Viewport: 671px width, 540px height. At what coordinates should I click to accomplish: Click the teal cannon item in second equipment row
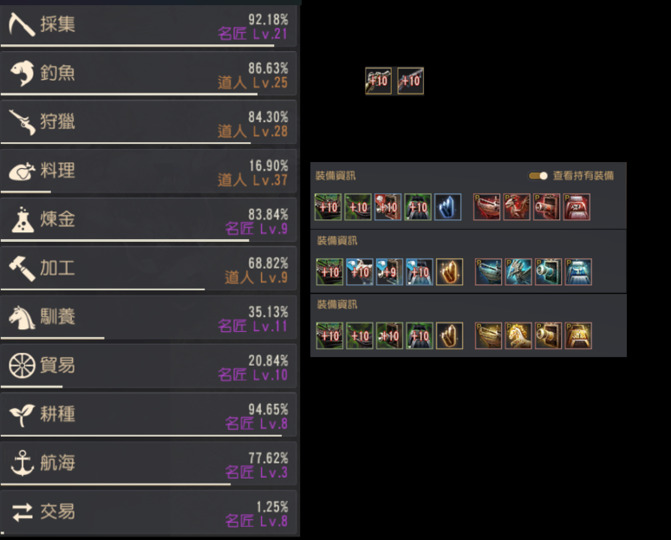[548, 272]
